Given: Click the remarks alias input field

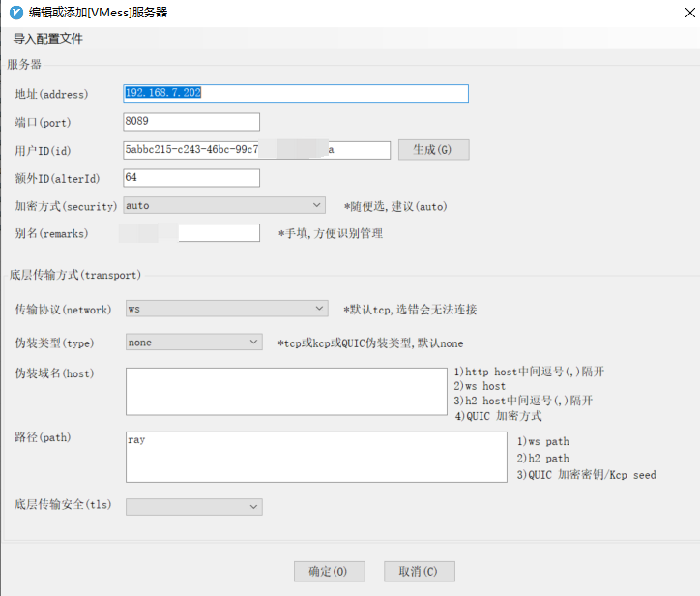Looking at the screenshot, I should click(191, 233).
